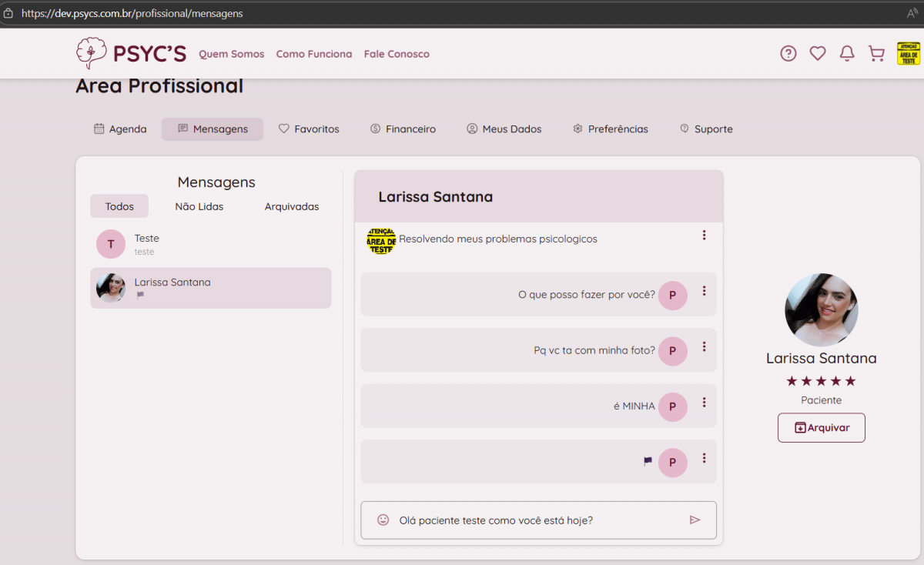Switch to Não Lidas filter tab
The width and height of the screenshot is (924, 565).
pyautogui.click(x=199, y=206)
